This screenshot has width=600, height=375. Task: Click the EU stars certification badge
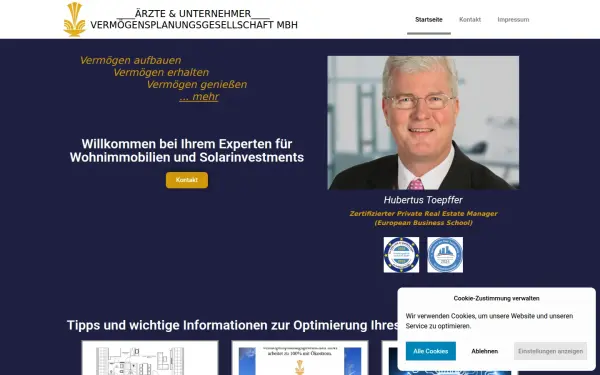401,255
